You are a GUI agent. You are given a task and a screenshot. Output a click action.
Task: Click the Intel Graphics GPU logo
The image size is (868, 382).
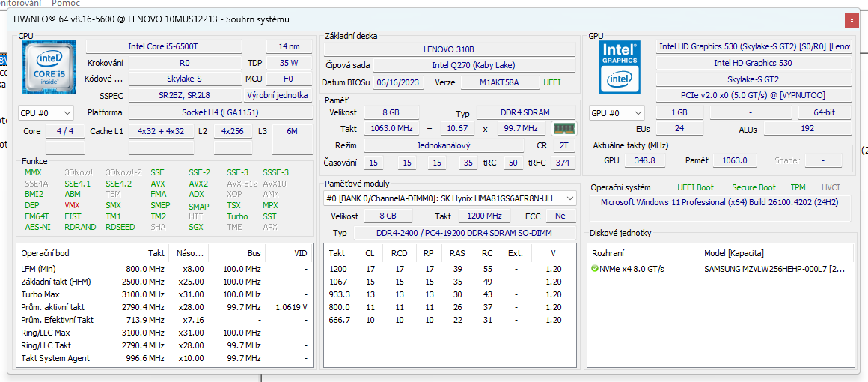[620, 67]
